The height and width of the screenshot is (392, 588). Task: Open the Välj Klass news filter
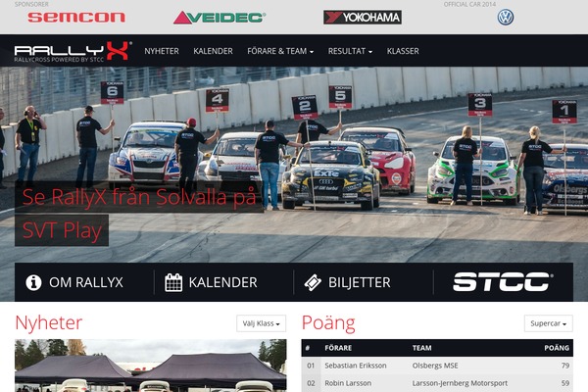point(261,323)
